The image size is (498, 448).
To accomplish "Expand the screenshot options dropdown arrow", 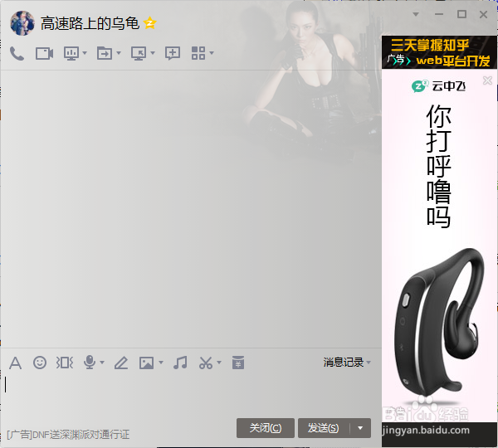I will [x=219, y=363].
